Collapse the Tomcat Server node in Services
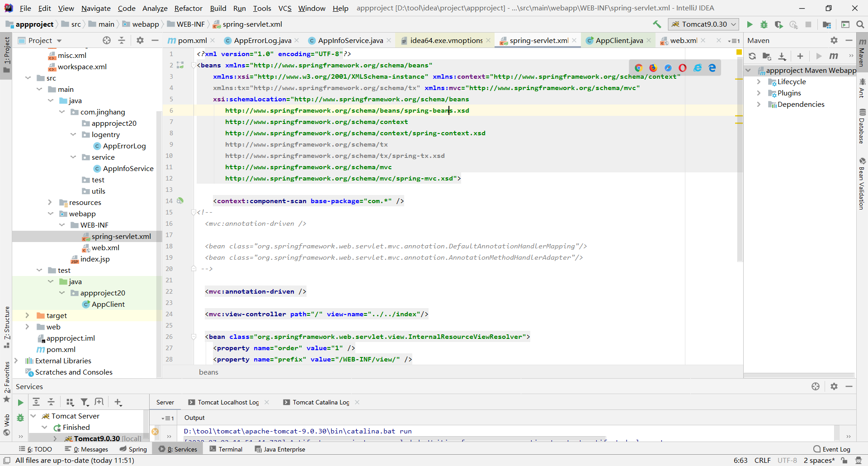The image size is (868, 466). tap(33, 416)
